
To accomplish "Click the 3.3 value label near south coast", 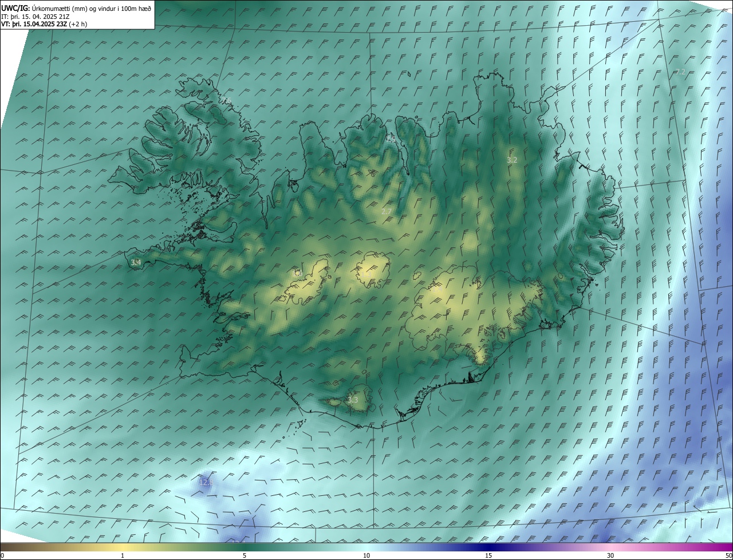I will coord(353,400).
